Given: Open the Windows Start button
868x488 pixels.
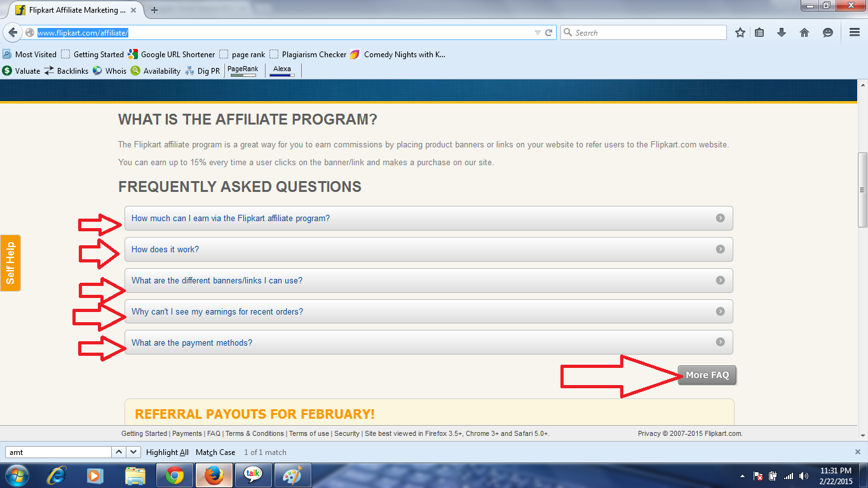Looking at the screenshot, I should pyautogui.click(x=17, y=475).
